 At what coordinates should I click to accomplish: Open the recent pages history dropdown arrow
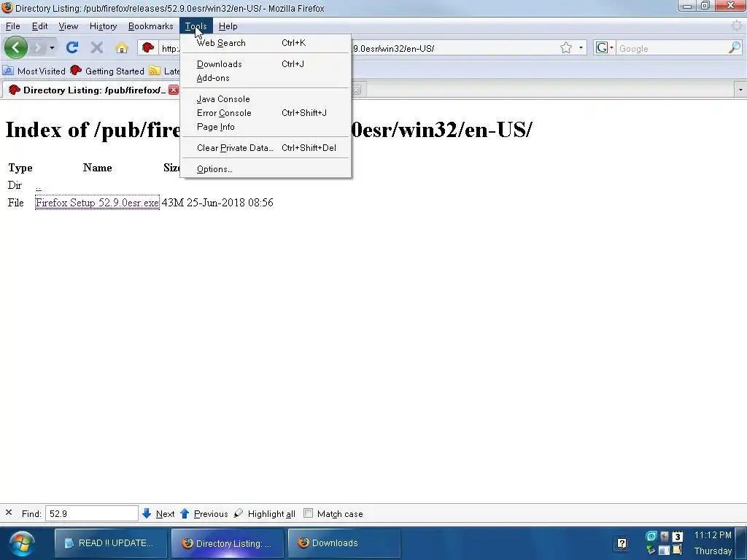tap(52, 47)
